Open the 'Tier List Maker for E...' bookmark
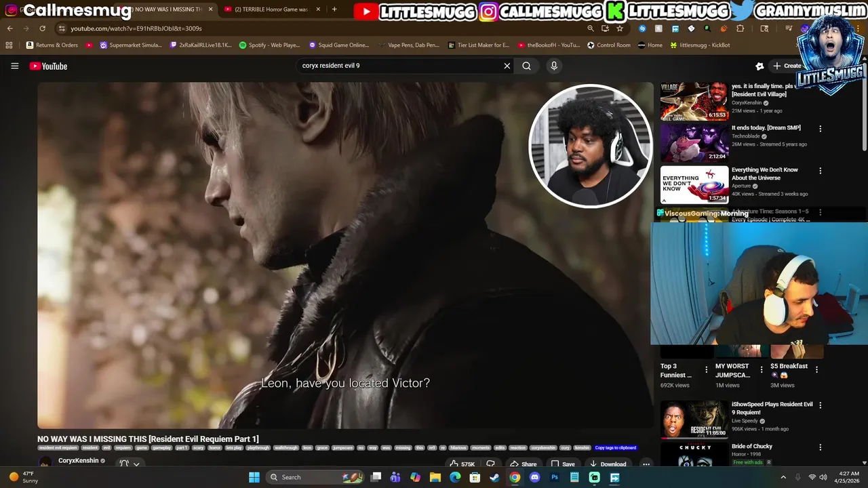 (x=479, y=45)
